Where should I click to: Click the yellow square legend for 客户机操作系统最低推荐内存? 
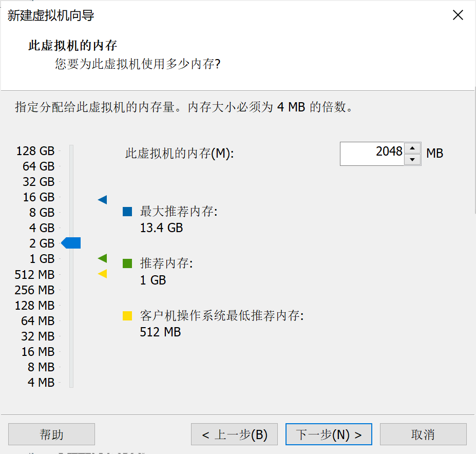point(127,315)
